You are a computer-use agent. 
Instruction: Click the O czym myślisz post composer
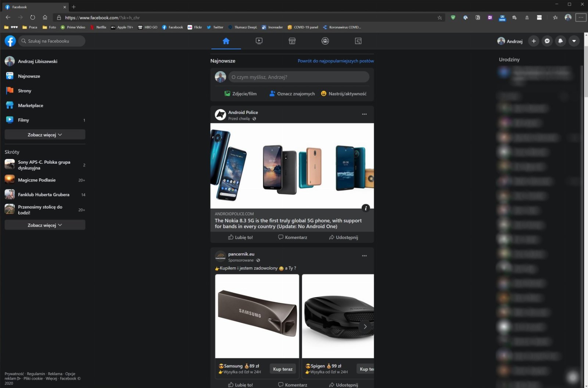(x=299, y=77)
